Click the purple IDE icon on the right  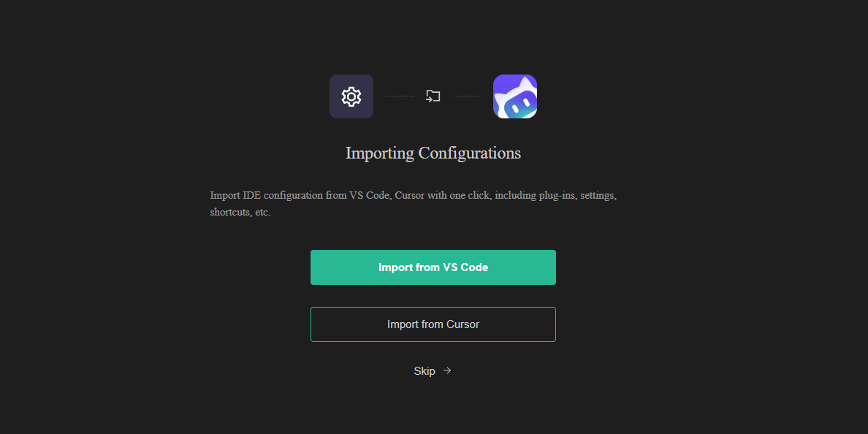(515, 96)
